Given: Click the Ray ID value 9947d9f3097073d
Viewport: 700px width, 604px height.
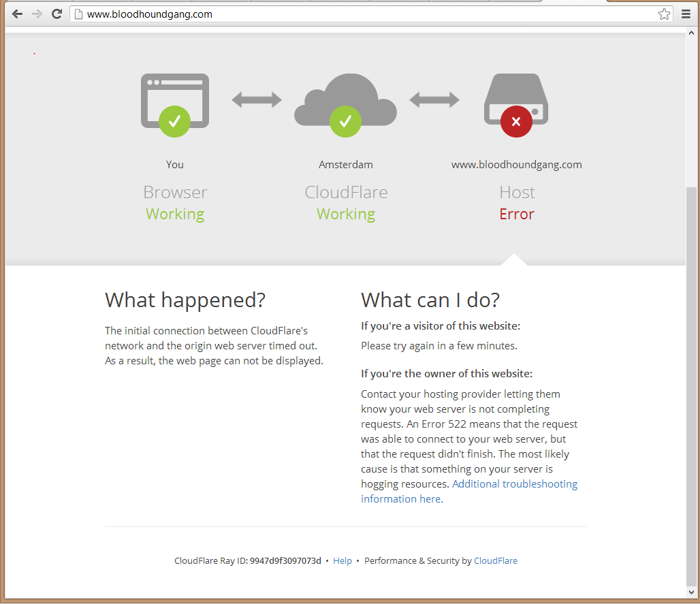Looking at the screenshot, I should 285,560.
